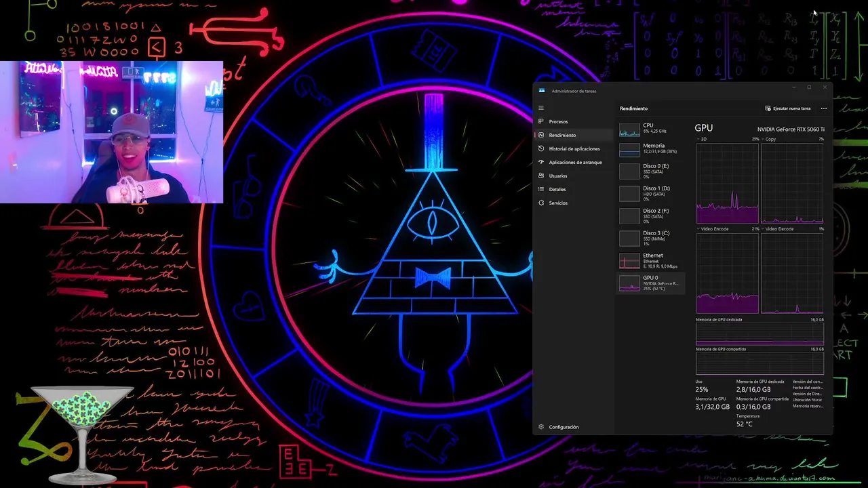Image resolution: width=868 pixels, height=488 pixels.
Task: Click the NVIDIA GeForce RTX 5060 Ti title
Action: (791, 129)
